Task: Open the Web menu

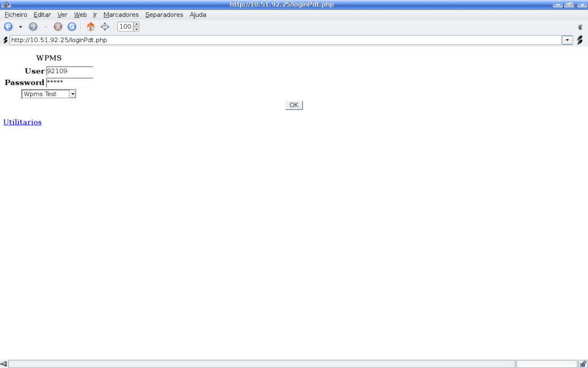Action: (x=80, y=14)
